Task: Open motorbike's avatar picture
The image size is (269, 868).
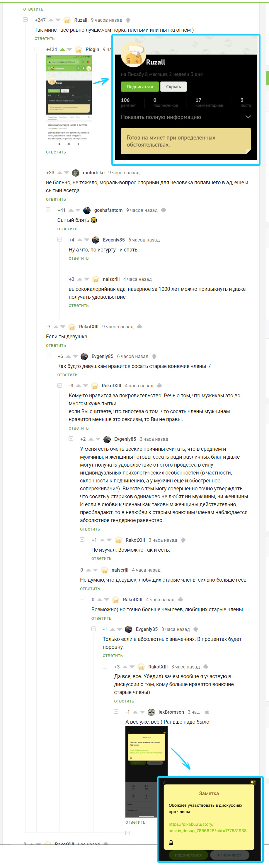Action: pos(76,173)
